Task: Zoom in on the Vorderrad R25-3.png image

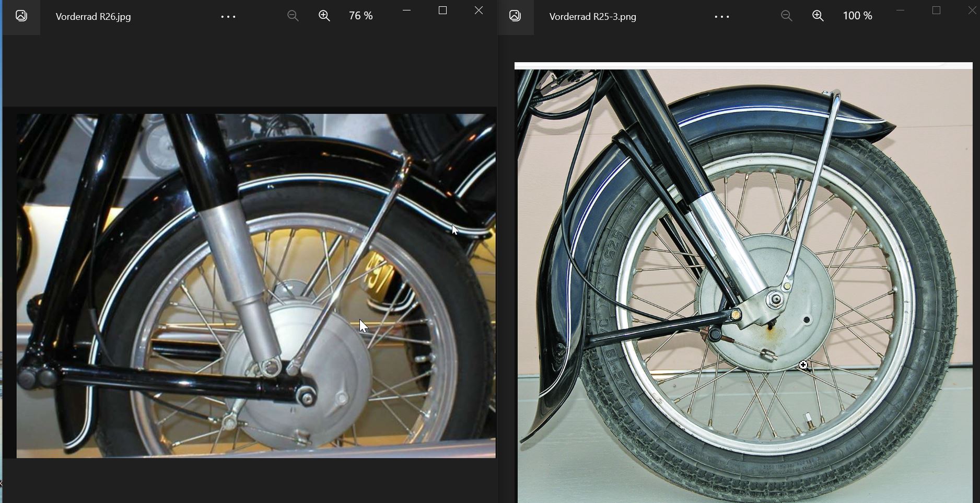Action: tap(818, 16)
